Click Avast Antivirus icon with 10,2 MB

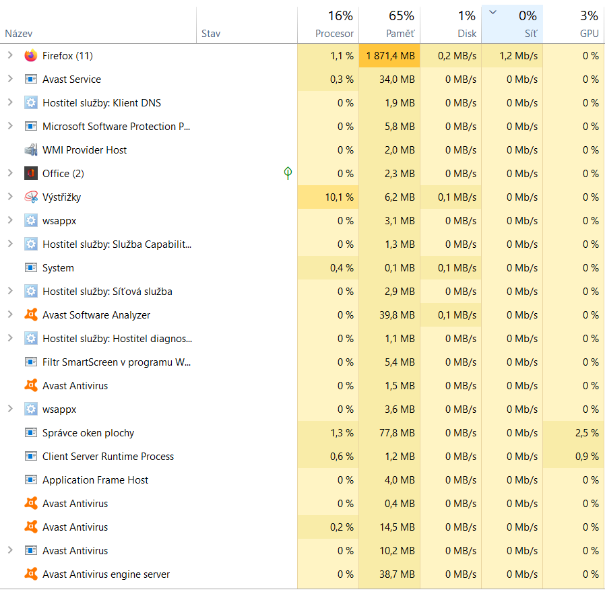coord(31,550)
